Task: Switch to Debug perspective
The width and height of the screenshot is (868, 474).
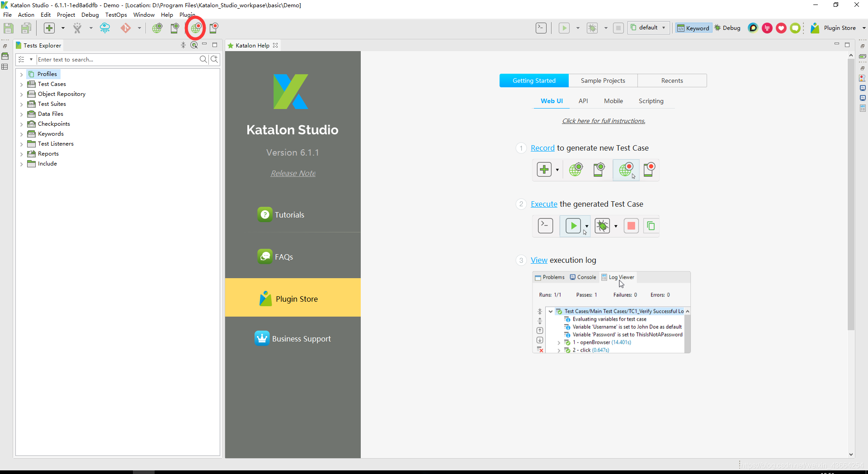Action: pyautogui.click(x=727, y=28)
